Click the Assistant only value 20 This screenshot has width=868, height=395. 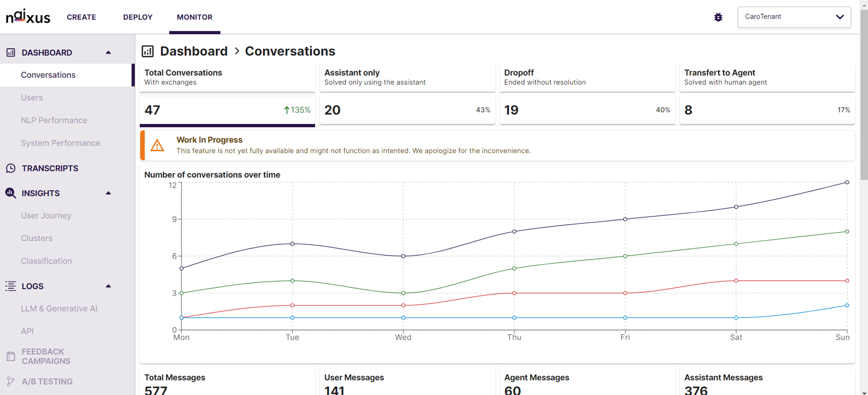click(332, 110)
